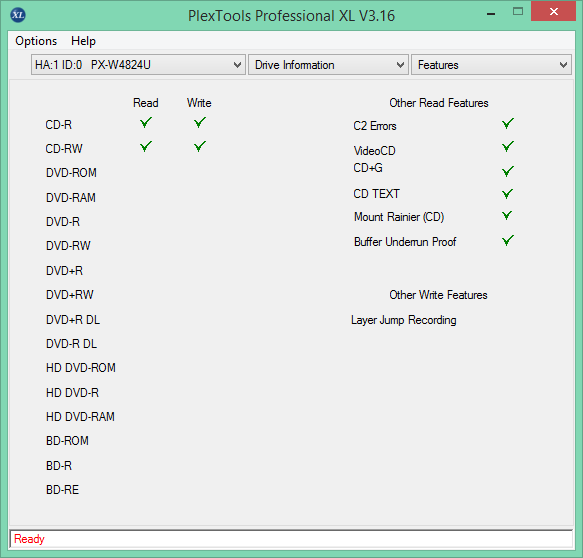Click the CD+G label
Image resolution: width=583 pixels, height=558 pixels.
368,168
